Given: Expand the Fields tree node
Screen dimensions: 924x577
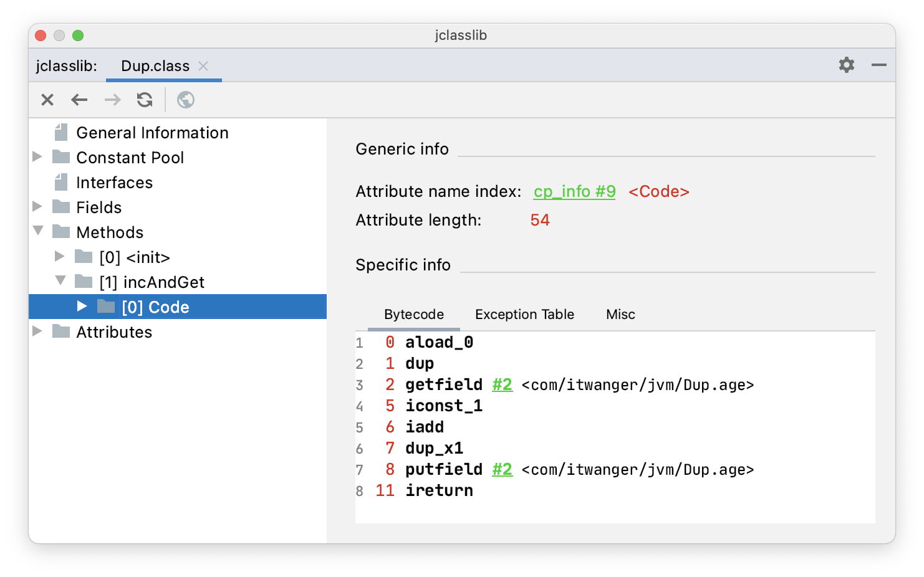Looking at the screenshot, I should (37, 206).
